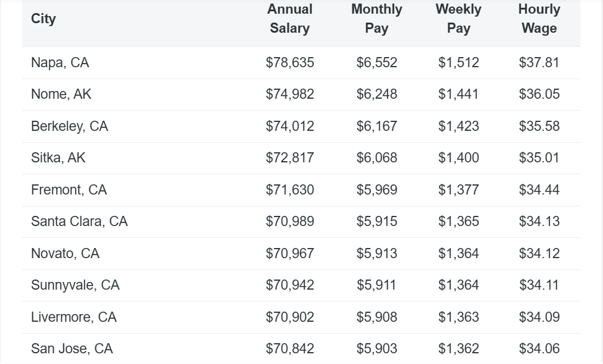Select the Napa, CA city cell
This screenshot has height=364, width=603.
click(60, 62)
